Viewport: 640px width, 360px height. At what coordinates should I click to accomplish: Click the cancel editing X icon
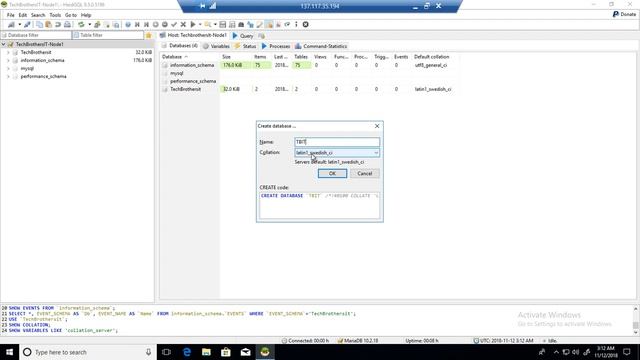(x=183, y=24)
